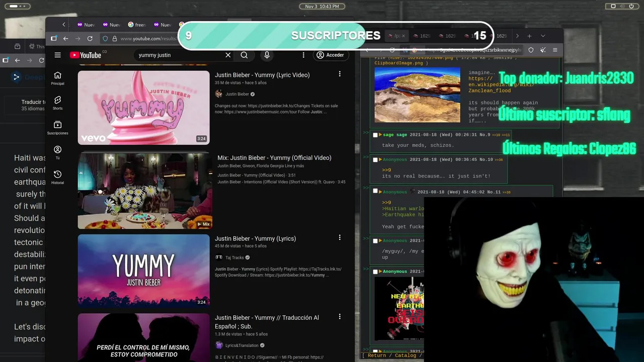Viewport: 644px width, 362px height.
Task: Open Shorts in the YouTube sidebar
Action: pyautogui.click(x=58, y=103)
